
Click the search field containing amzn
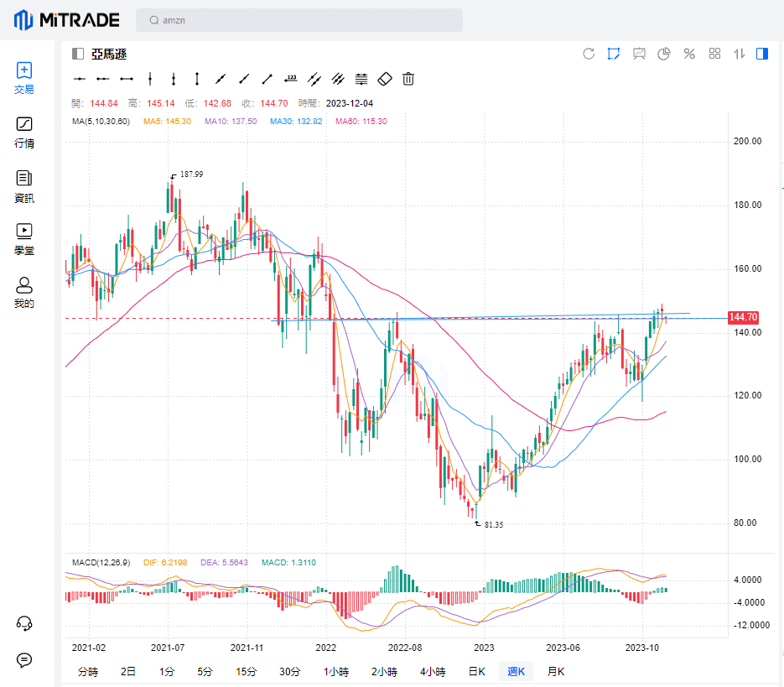299,20
